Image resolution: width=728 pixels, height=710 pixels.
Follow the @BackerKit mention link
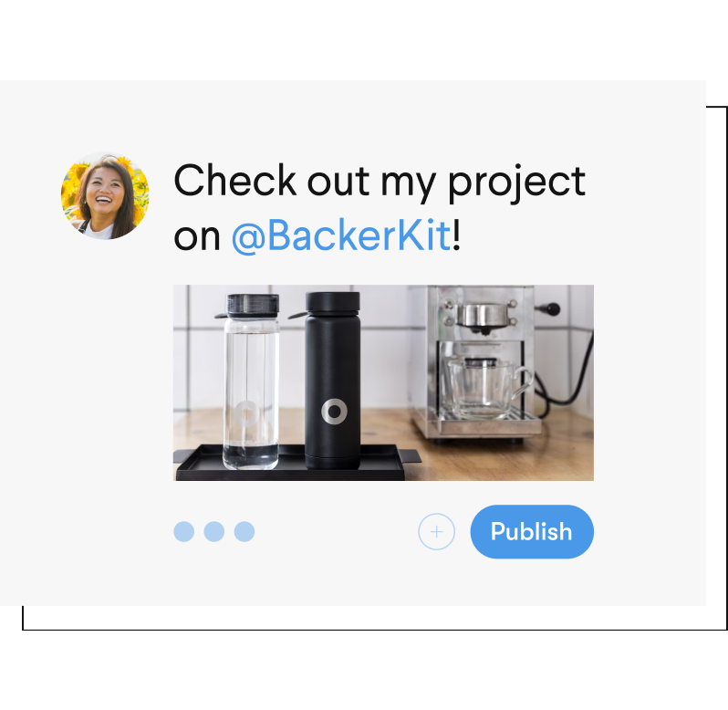pyautogui.click(x=341, y=235)
